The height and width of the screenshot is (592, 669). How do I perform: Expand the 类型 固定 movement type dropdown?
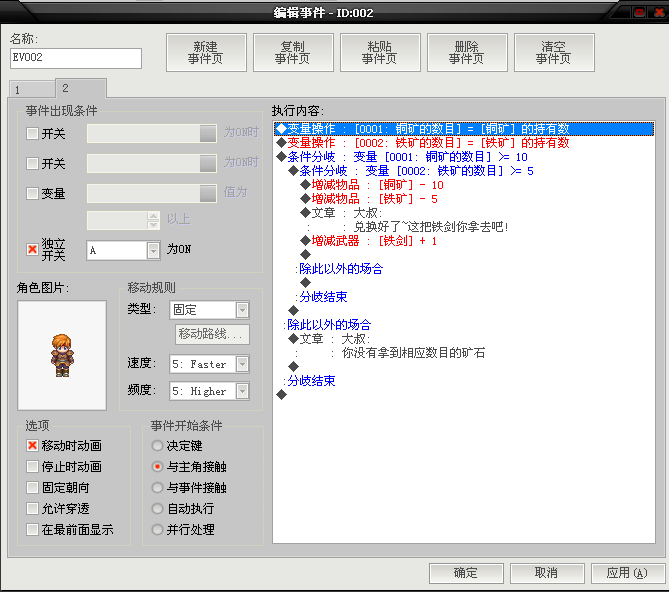coord(242,310)
